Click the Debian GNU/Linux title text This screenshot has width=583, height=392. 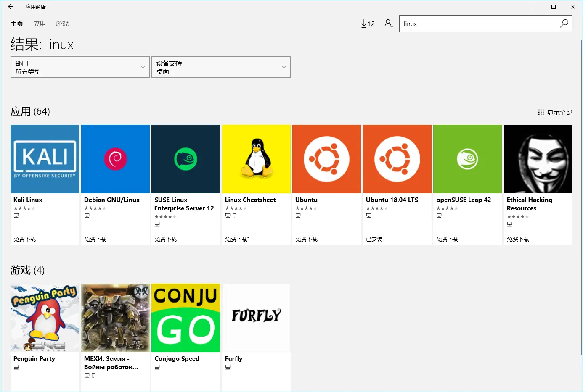pyautogui.click(x=112, y=200)
